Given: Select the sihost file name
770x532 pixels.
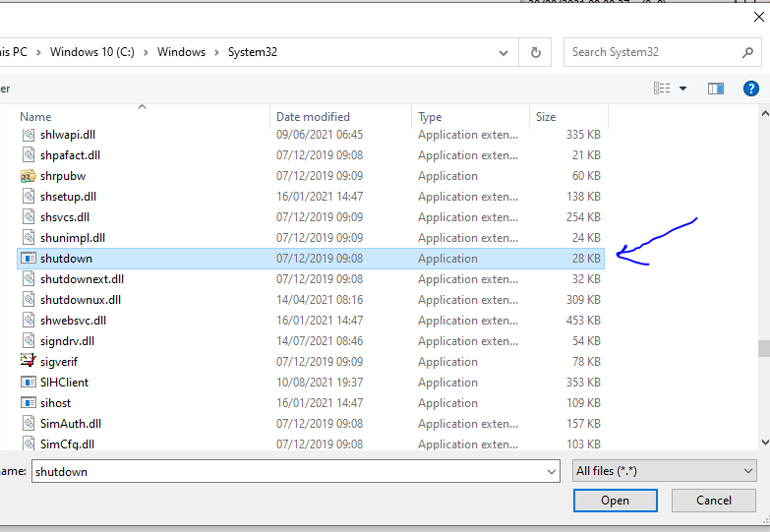Looking at the screenshot, I should (x=55, y=403).
